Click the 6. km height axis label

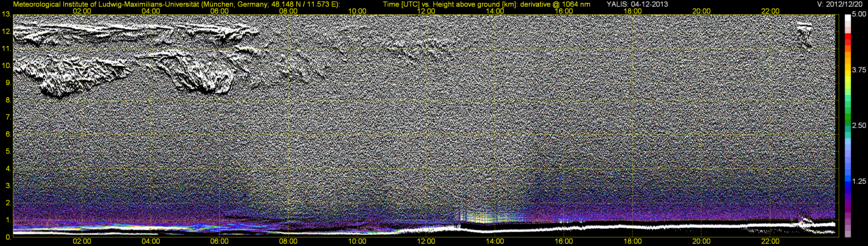pyautogui.click(x=8, y=135)
